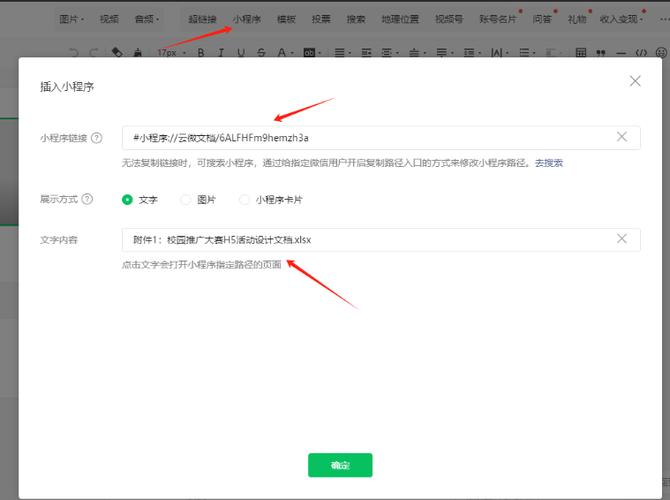Insert a horizontal divider line icon
The width and height of the screenshot is (670, 500).
[x=621, y=53]
